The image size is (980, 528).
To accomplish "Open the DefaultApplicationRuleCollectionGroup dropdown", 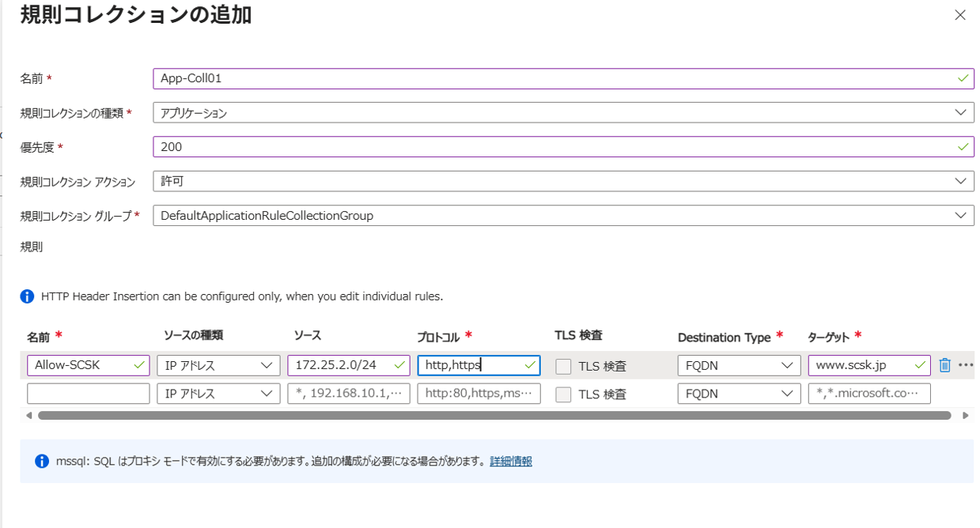I will coord(563,215).
